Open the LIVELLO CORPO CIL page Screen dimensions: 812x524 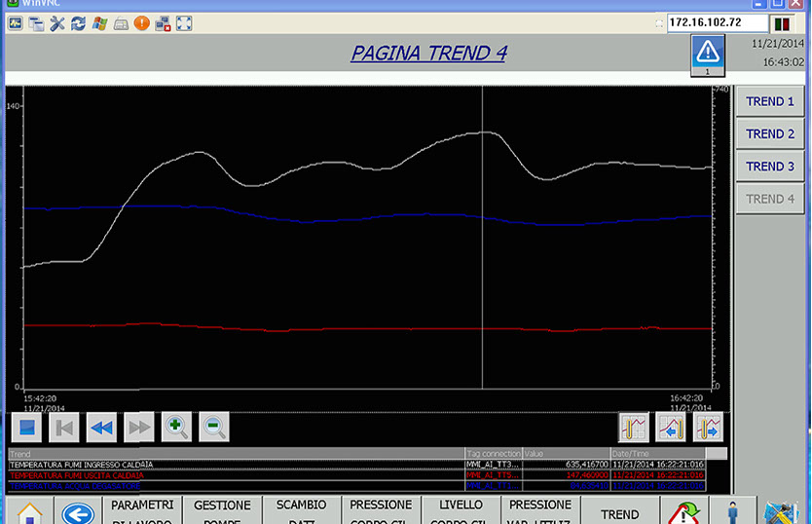[461, 511]
